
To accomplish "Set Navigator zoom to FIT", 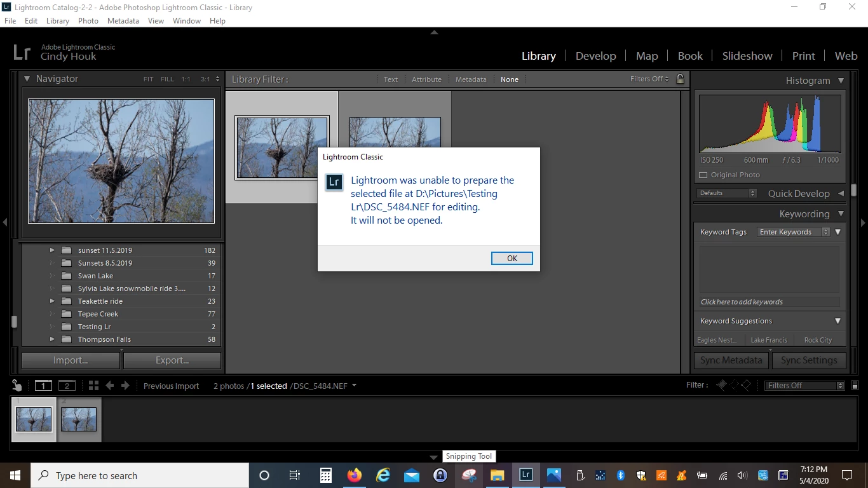I will [x=148, y=79].
